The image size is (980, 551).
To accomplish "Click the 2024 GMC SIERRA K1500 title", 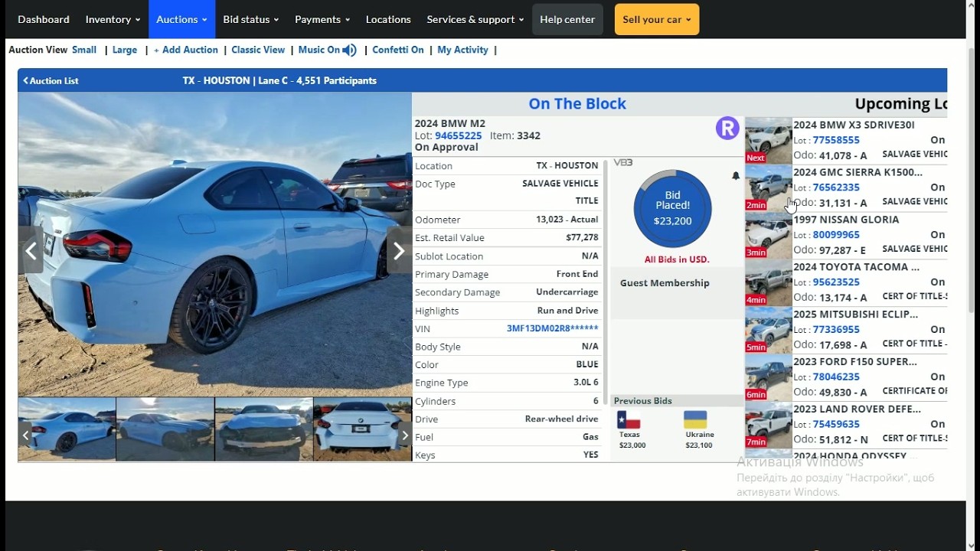I will point(857,172).
